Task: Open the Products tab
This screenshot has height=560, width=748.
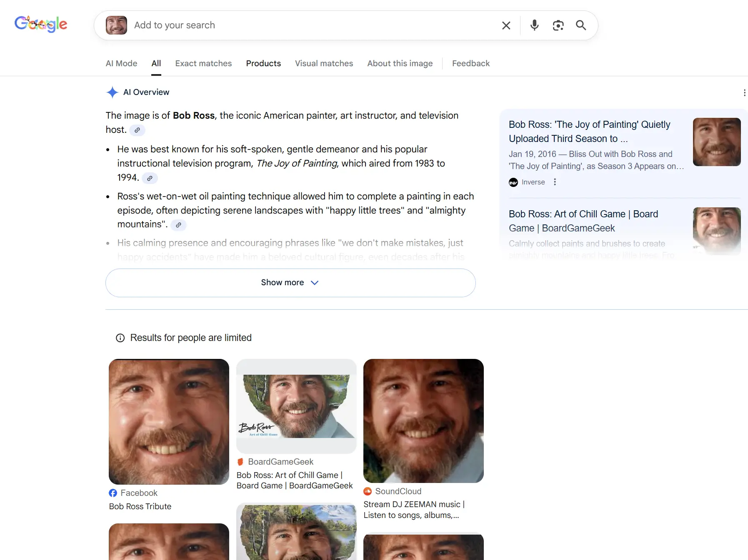Action: click(x=263, y=63)
